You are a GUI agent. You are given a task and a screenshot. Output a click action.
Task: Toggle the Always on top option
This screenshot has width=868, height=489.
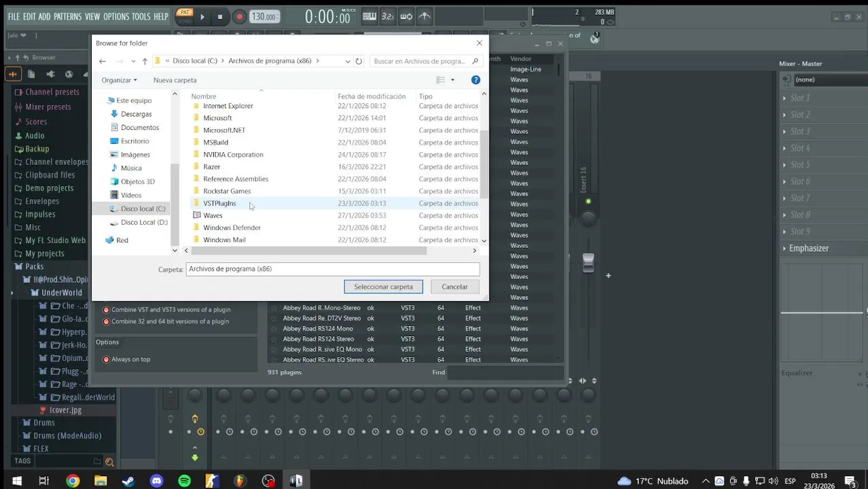[x=106, y=359]
